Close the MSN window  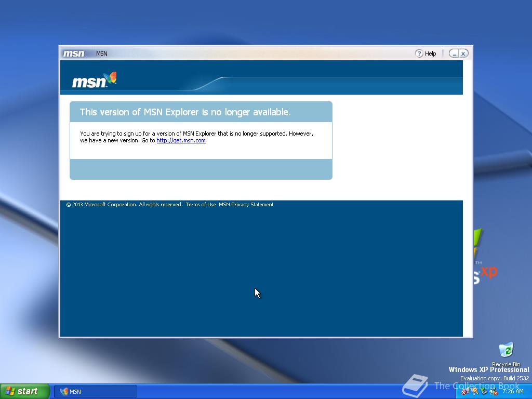(x=463, y=54)
